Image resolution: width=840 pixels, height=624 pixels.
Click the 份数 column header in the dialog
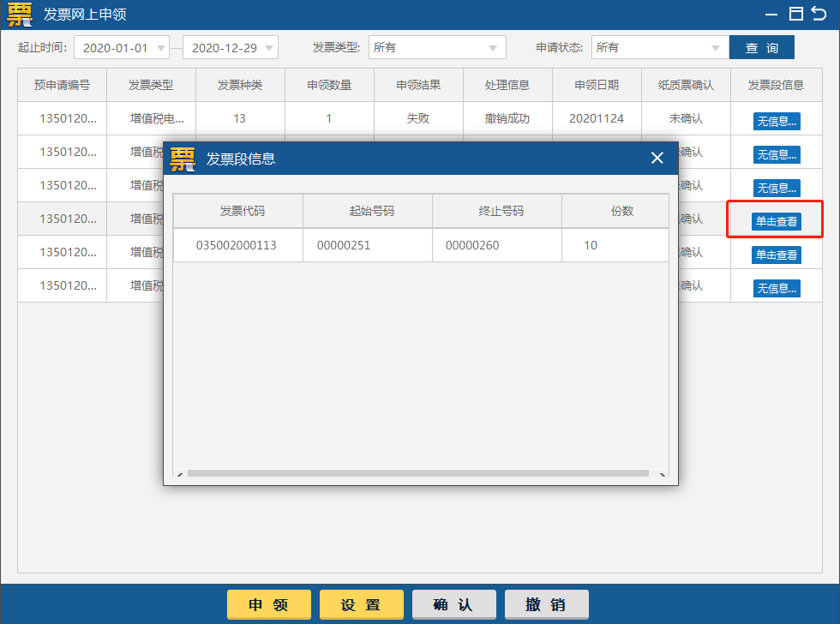click(619, 211)
